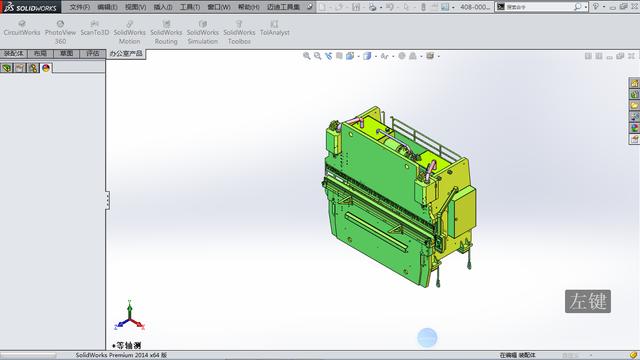Open the 插入(I) menu
The height and width of the screenshot is (360, 640).
point(163,7)
